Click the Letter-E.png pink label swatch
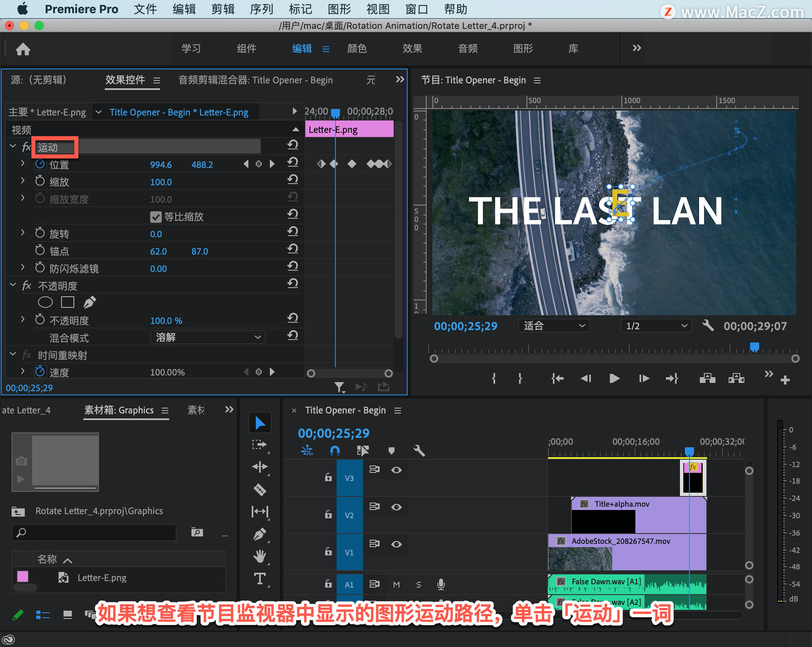 click(23, 576)
